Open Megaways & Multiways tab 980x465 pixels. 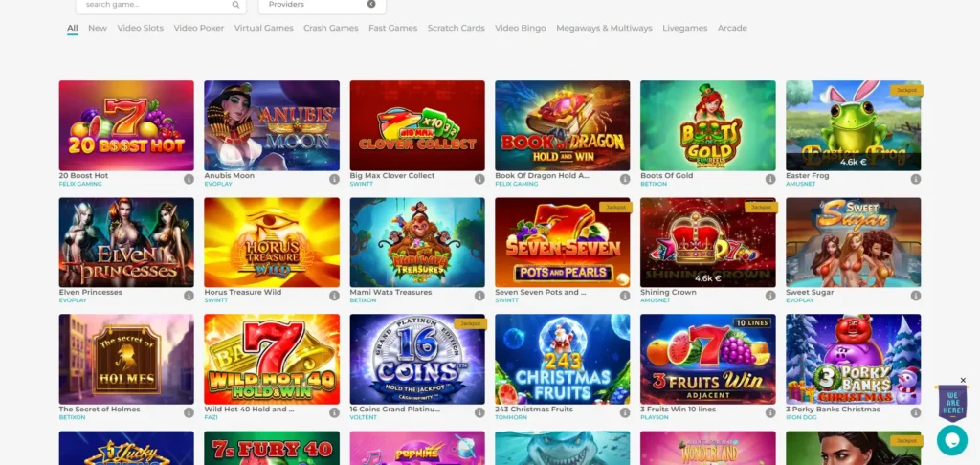pyautogui.click(x=605, y=28)
